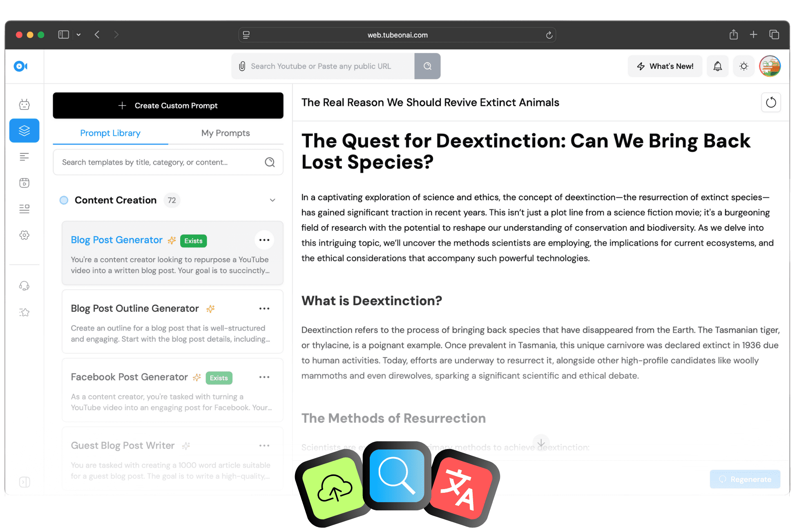This screenshot has height=532, width=795.
Task: Open the video library sidebar icon
Action: click(x=25, y=183)
